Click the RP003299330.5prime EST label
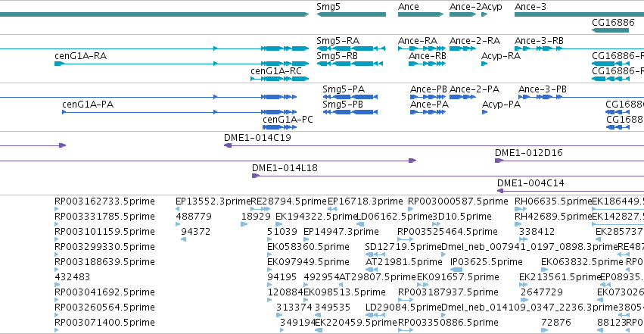Screen dimensions: 644x334 [104, 247]
